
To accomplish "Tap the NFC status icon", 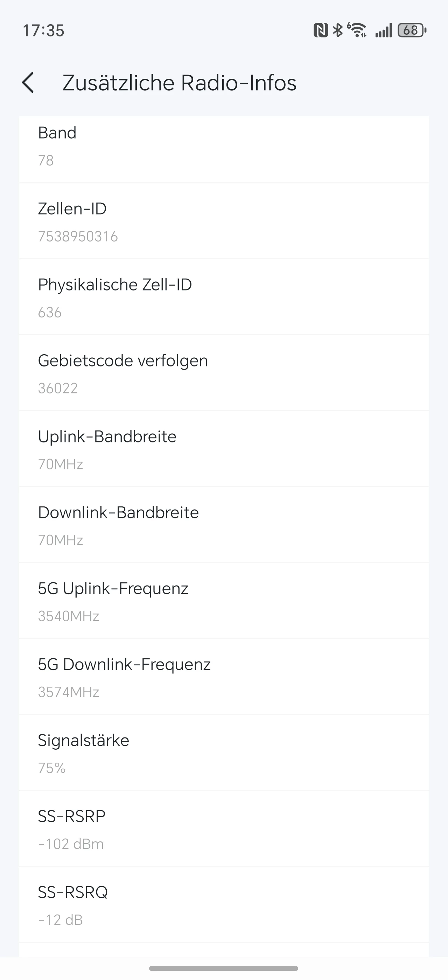I will [321, 30].
